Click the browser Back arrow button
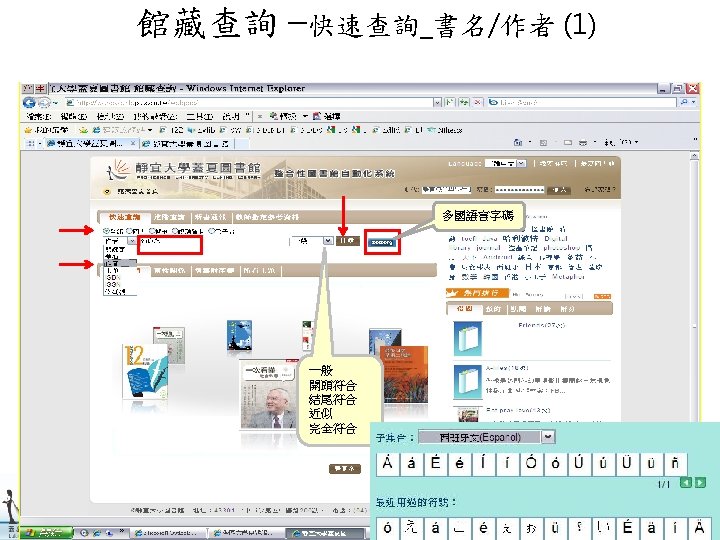The height and width of the screenshot is (540, 720). coord(29,102)
